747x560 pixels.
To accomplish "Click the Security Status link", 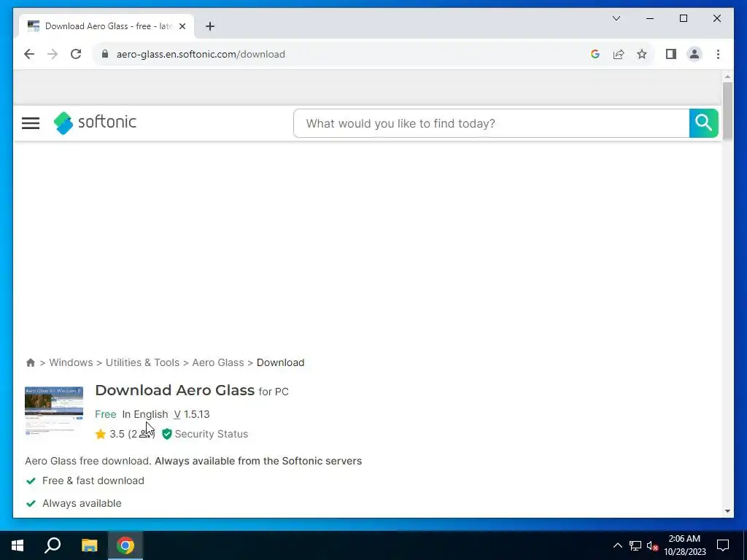I will point(211,434).
